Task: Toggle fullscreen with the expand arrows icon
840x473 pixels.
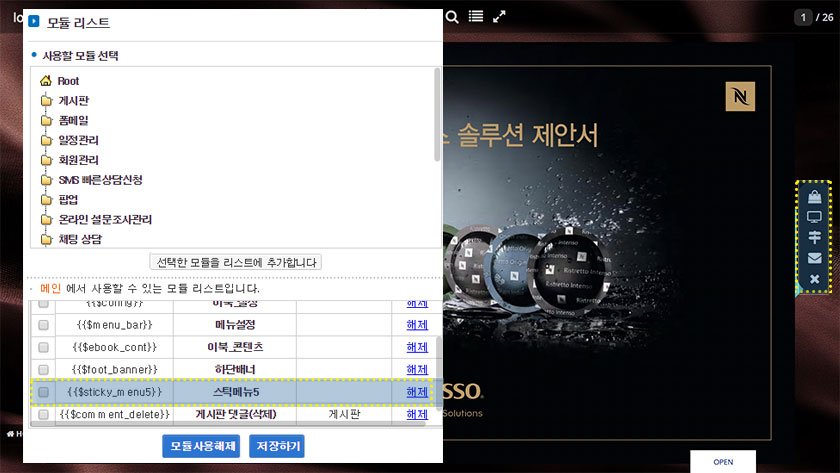Action: [x=500, y=16]
